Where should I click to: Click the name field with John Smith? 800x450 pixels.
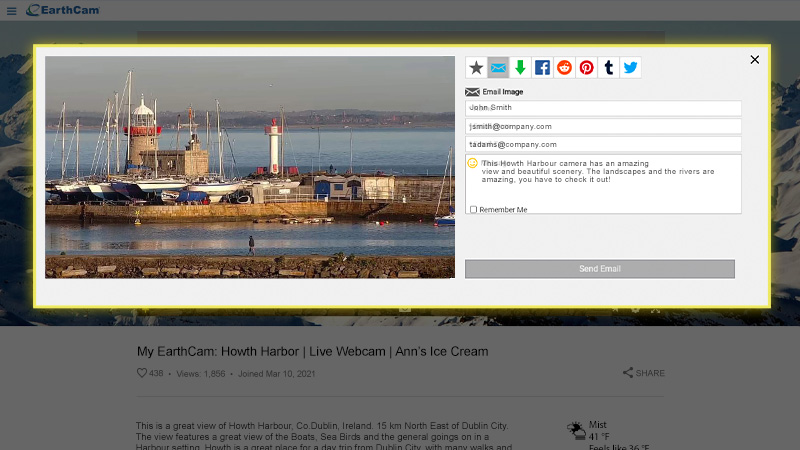pos(603,108)
